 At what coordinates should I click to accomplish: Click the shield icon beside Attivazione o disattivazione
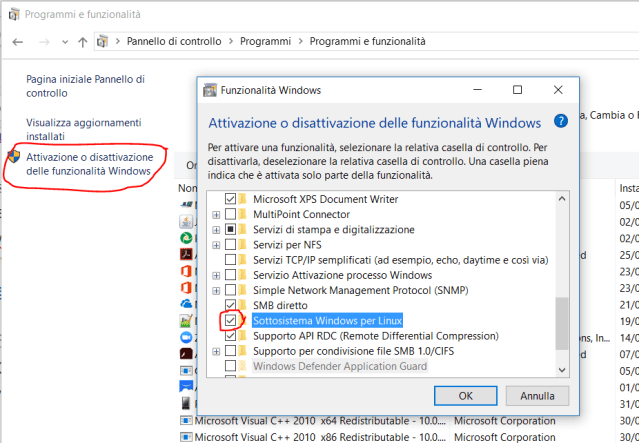pyautogui.click(x=13, y=158)
